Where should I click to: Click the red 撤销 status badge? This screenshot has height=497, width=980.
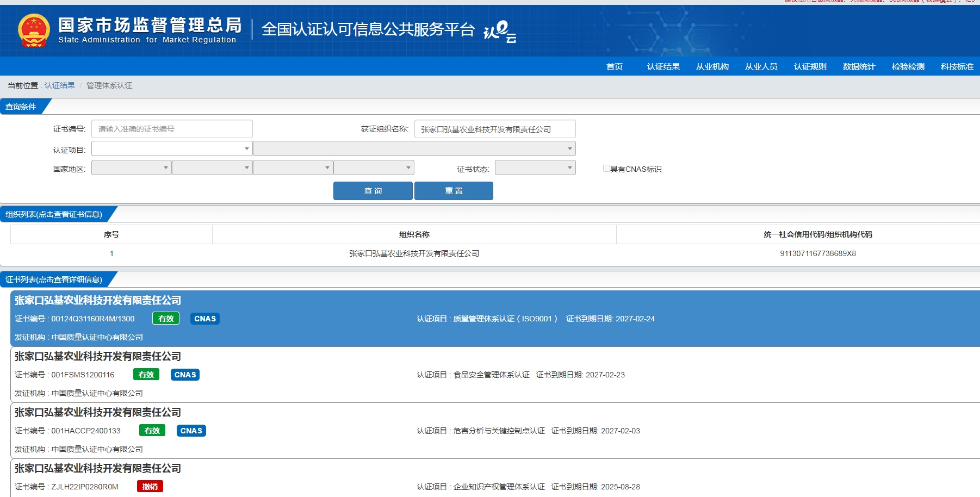pos(150,487)
